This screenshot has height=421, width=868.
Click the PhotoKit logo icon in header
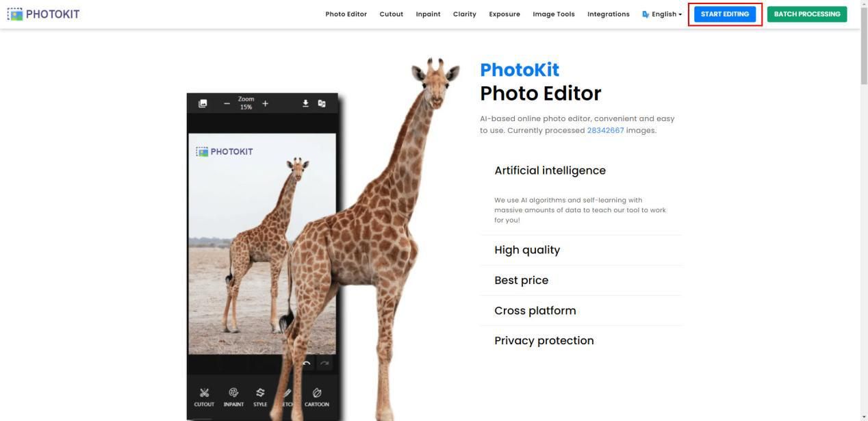(15, 14)
